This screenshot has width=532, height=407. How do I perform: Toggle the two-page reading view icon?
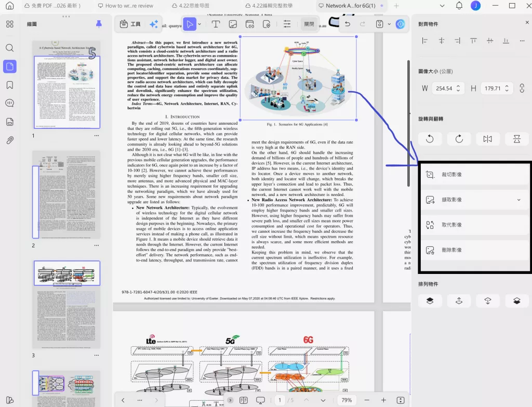click(243, 400)
